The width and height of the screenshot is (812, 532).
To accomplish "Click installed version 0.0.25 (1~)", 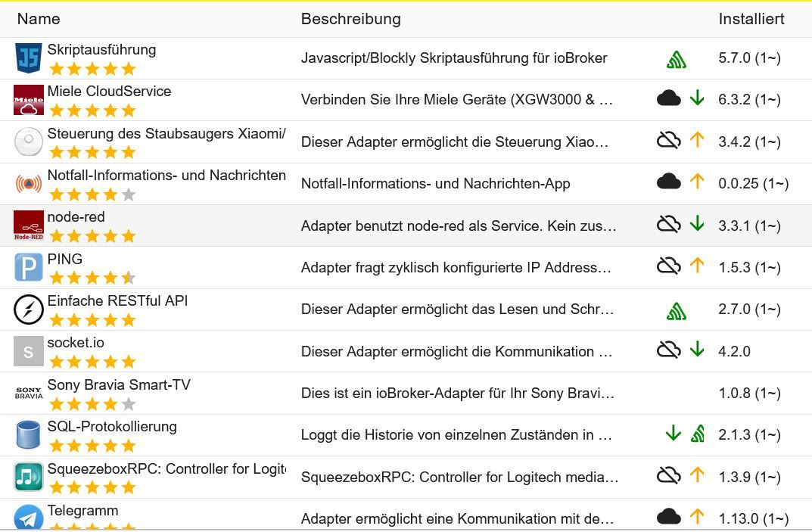I will [x=754, y=183].
